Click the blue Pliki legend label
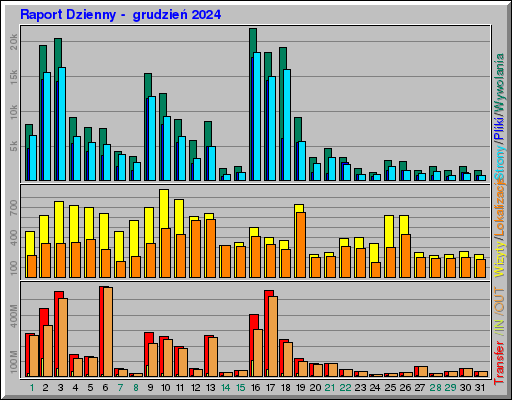 500,128
